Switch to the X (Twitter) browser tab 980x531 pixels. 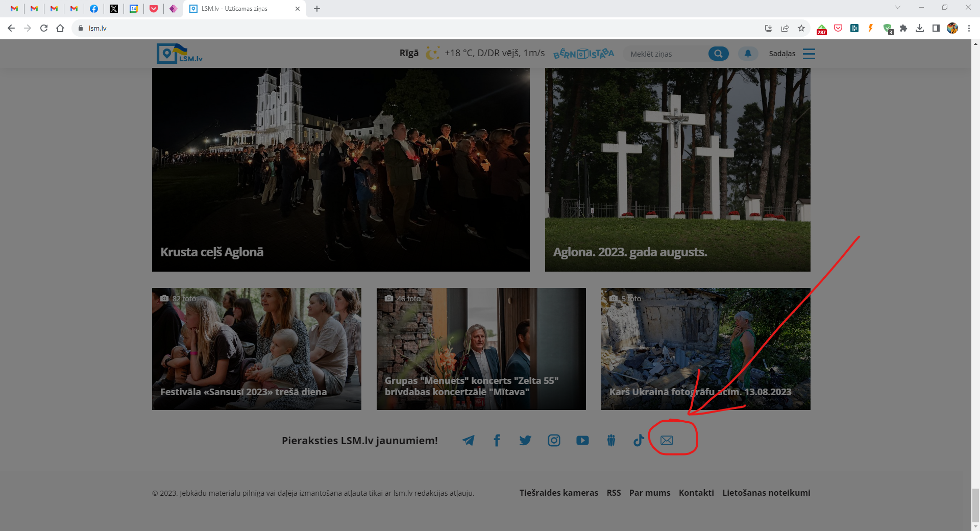(x=114, y=9)
